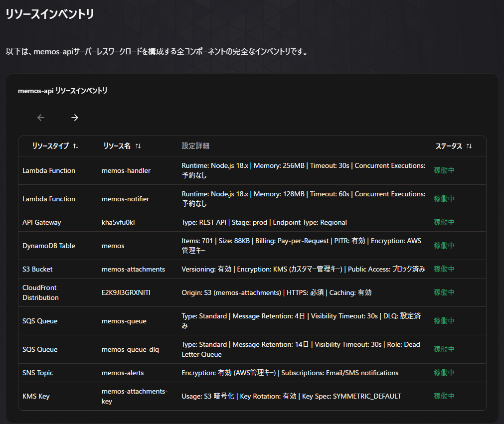Click 稼働中 status in memos-handler row
The width and height of the screenshot is (504, 424).
tap(444, 170)
